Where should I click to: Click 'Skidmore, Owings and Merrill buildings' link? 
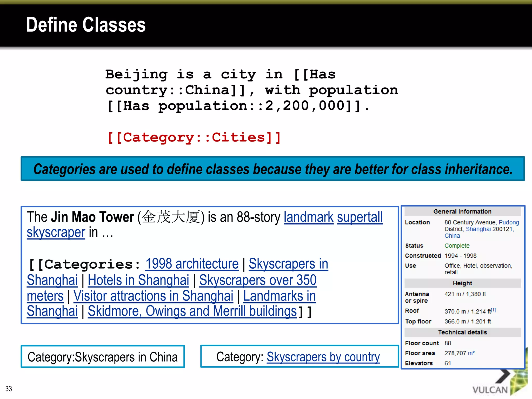point(192,311)
